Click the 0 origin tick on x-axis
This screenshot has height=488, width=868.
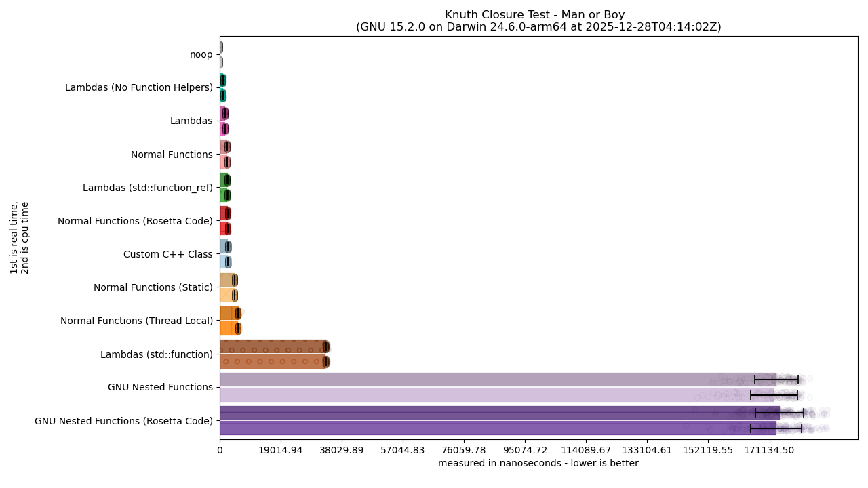(x=218, y=450)
